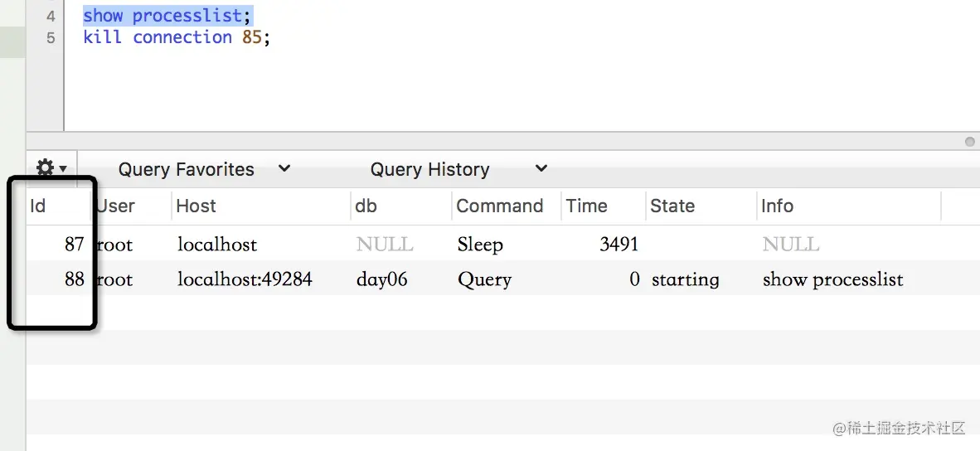The image size is (980, 451).
Task: Sort results by the Id column
Action: tap(58, 206)
